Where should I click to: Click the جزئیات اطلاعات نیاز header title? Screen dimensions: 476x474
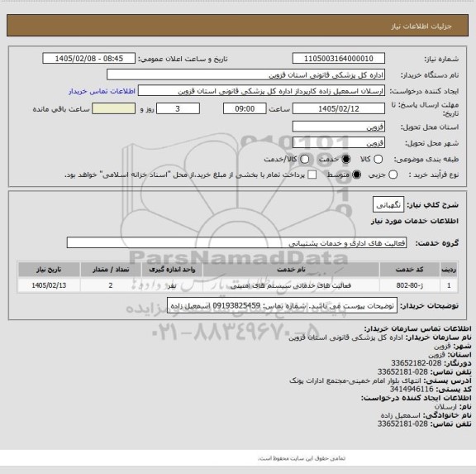421,26
